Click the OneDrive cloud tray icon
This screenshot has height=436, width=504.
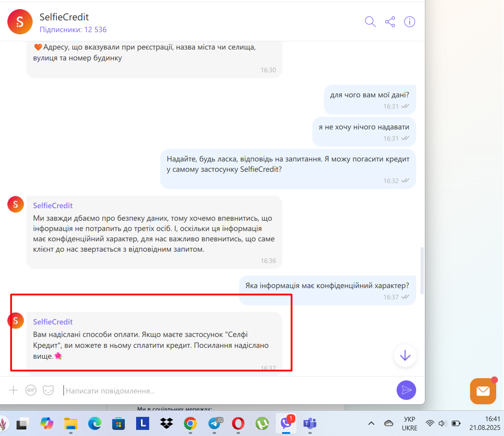(389, 423)
